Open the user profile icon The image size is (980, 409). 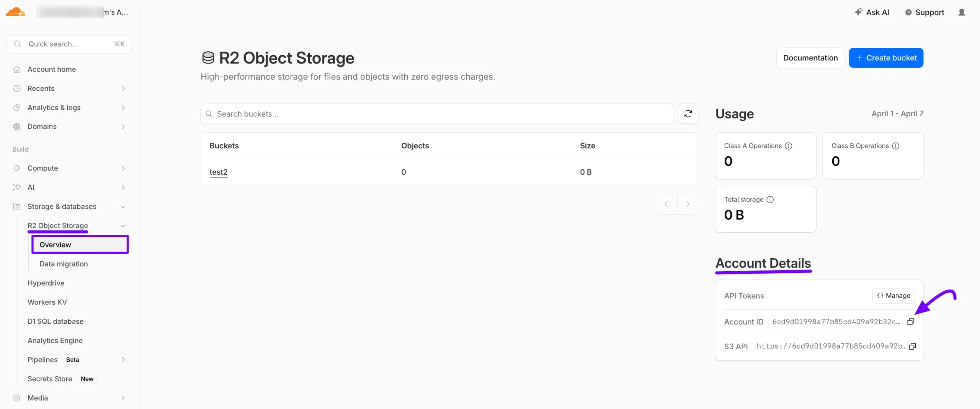(x=962, y=12)
